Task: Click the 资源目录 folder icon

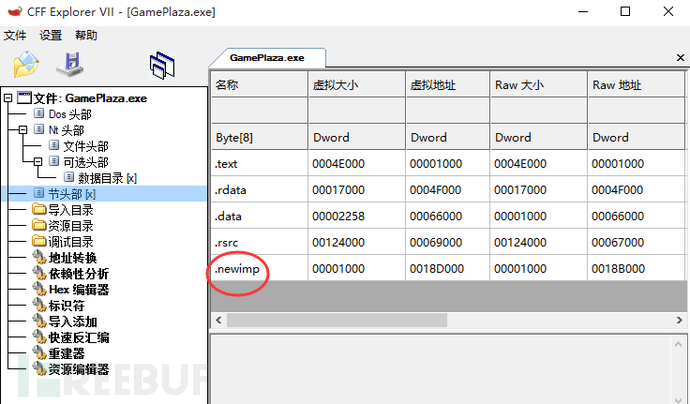Action: click(x=39, y=225)
